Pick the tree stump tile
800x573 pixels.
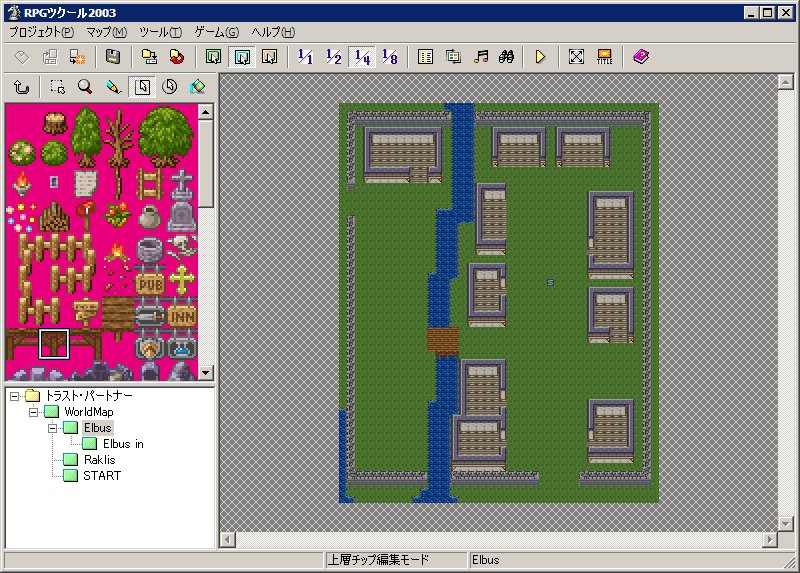(x=54, y=122)
